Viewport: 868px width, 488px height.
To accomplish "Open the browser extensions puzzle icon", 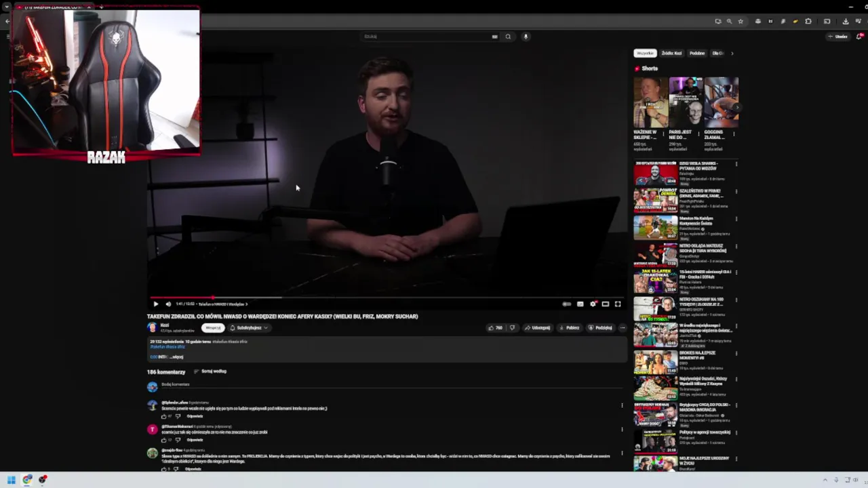I will click(808, 21).
